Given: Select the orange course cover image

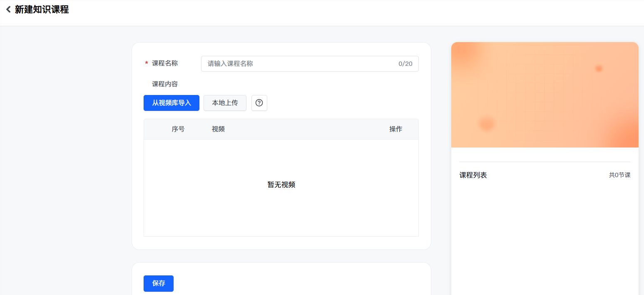Looking at the screenshot, I should coord(545,95).
